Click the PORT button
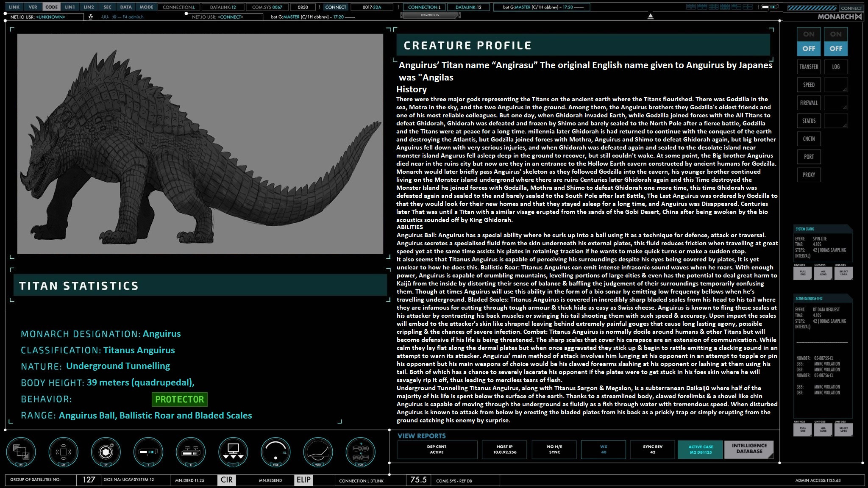 point(809,157)
